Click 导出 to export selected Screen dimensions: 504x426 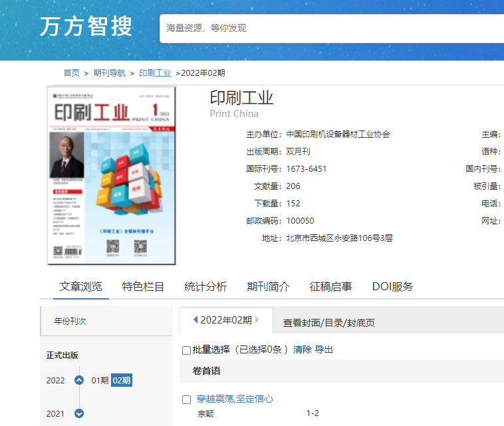point(323,349)
